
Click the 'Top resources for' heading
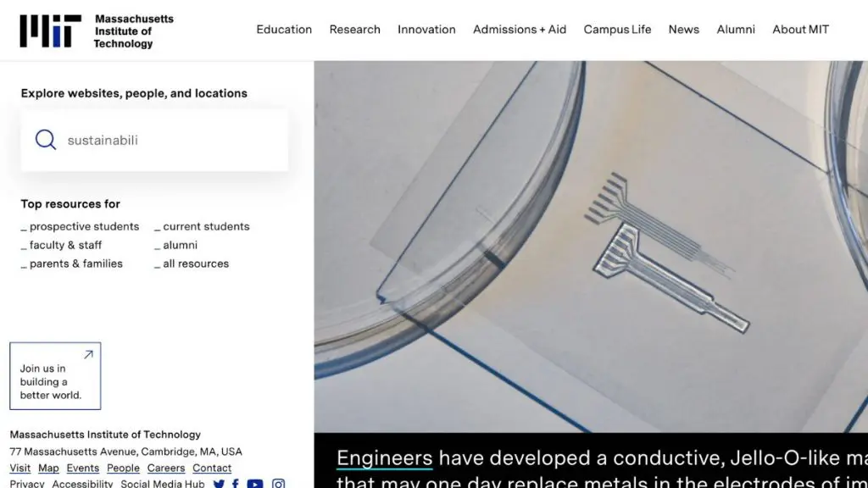click(x=70, y=203)
